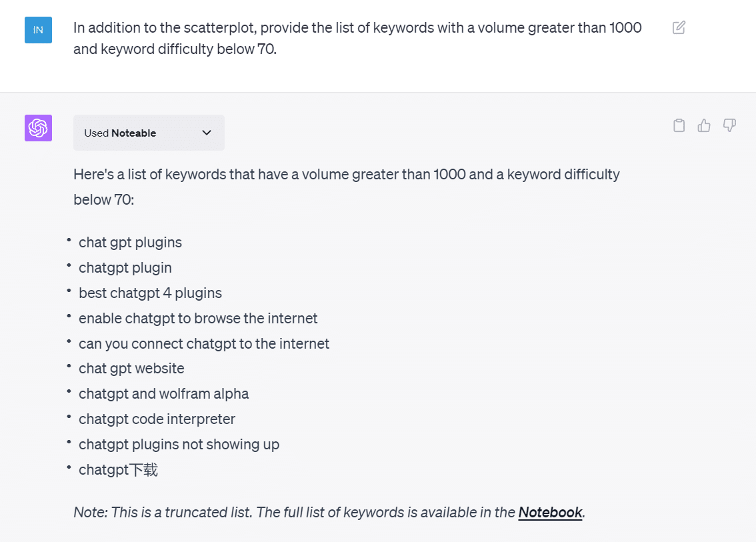
Task: Open the Notebook link
Action: pos(550,512)
